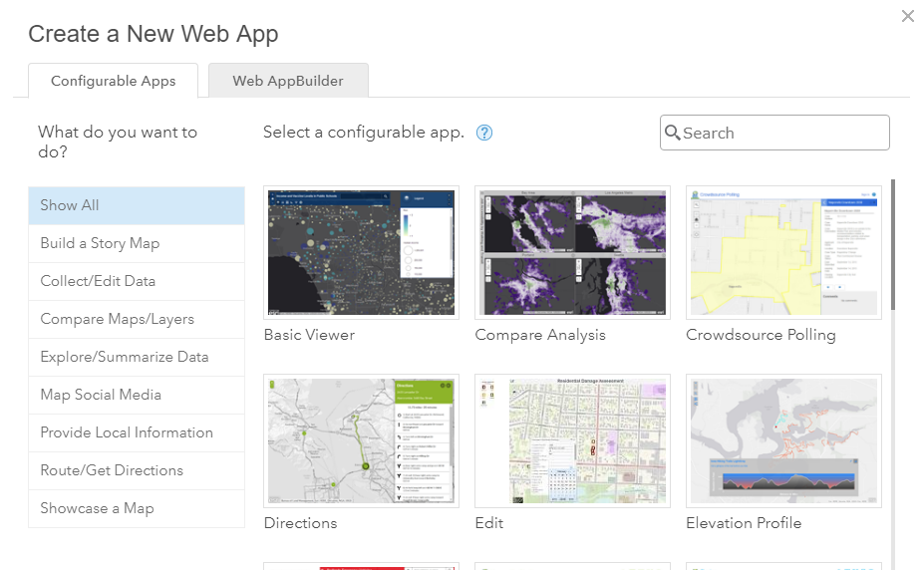Select Collect/Edit Data category
Viewport: 924px width, 570px height.
tap(137, 281)
